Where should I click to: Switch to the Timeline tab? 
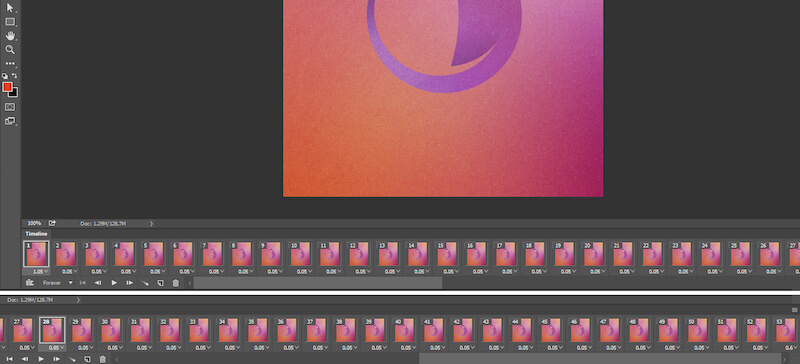click(x=36, y=234)
